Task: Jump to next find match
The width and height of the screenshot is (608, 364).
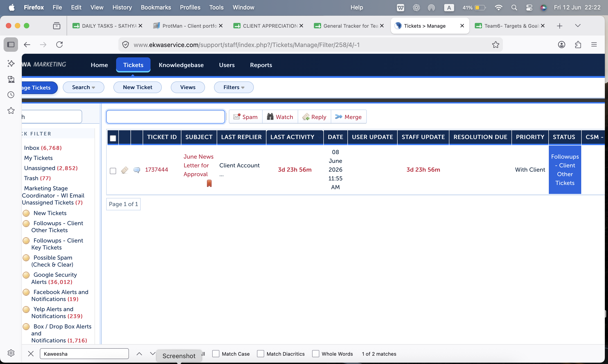Action: pyautogui.click(x=152, y=353)
